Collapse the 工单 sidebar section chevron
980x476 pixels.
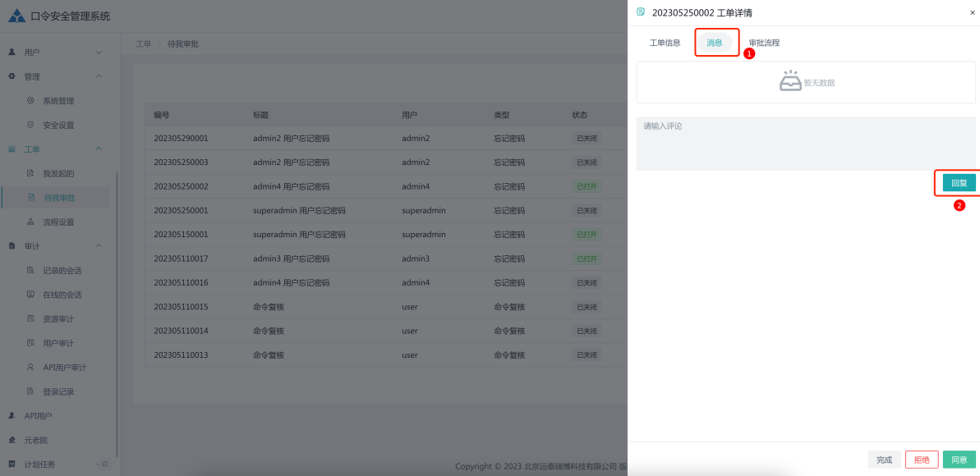pos(99,149)
